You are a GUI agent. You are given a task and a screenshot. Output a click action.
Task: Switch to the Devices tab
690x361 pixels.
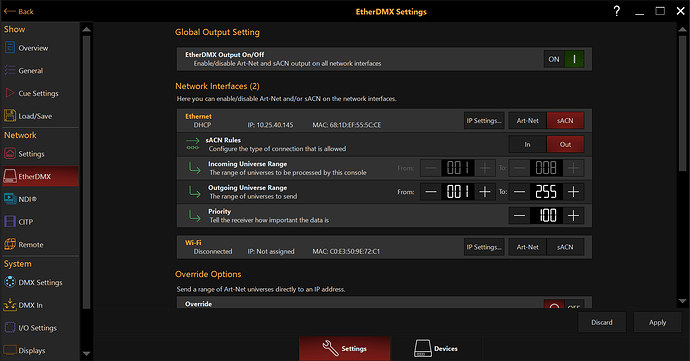pos(436,349)
